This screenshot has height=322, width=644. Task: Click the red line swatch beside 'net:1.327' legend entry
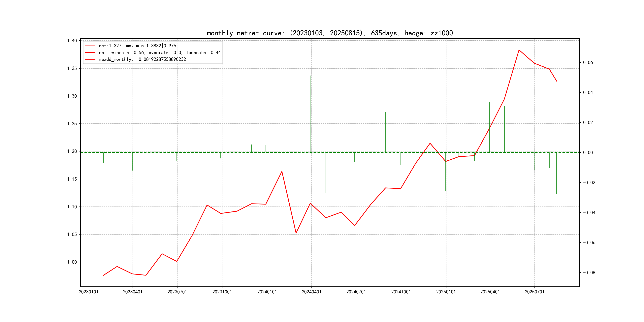(90, 46)
